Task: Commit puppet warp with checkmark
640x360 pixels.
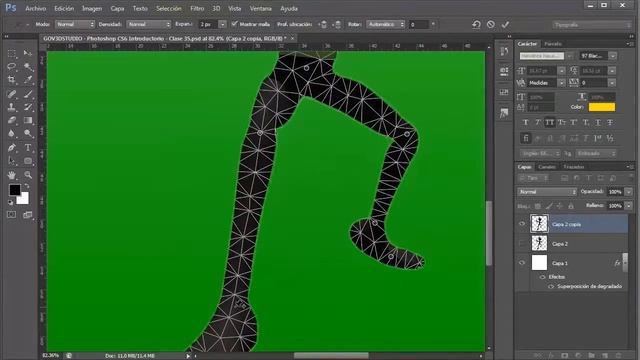Action: tap(505, 24)
